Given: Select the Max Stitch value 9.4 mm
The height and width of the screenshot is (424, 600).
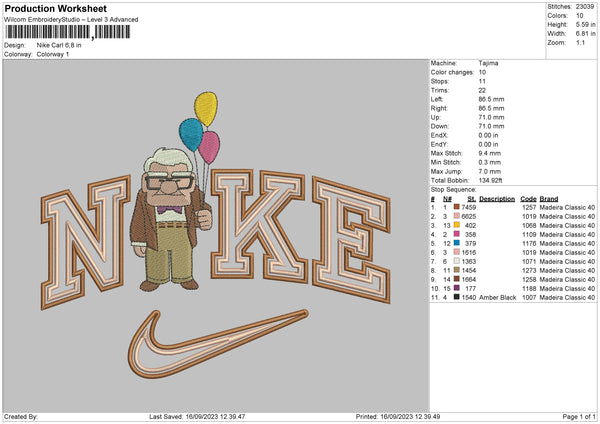Looking at the screenshot, I should [x=489, y=153].
